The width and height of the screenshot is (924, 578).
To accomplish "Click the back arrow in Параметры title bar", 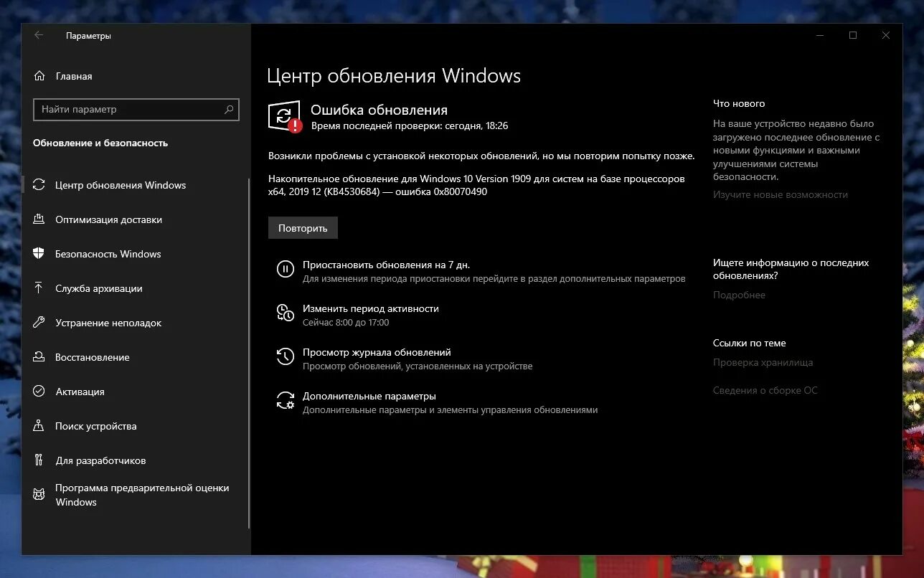I will point(39,35).
